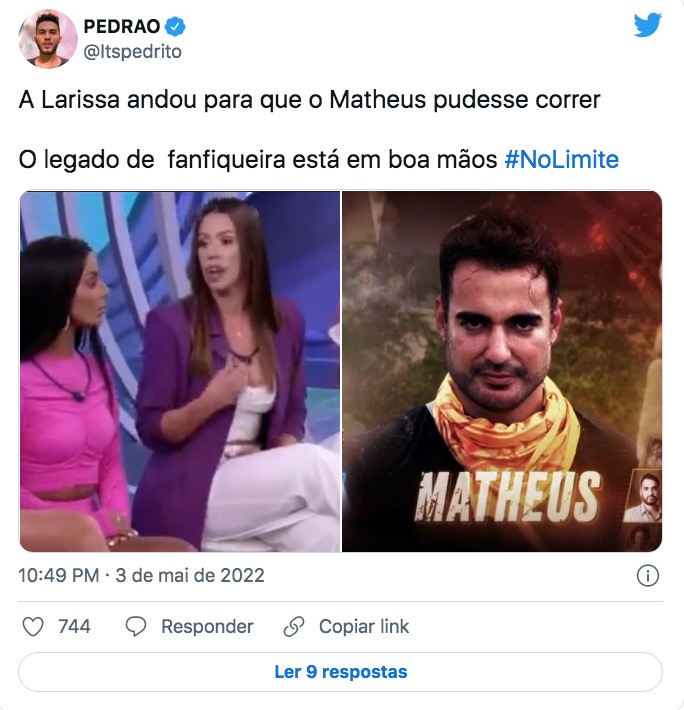Click the blue verified badge
Image resolution: width=684 pixels, height=710 pixels.
[175, 26]
